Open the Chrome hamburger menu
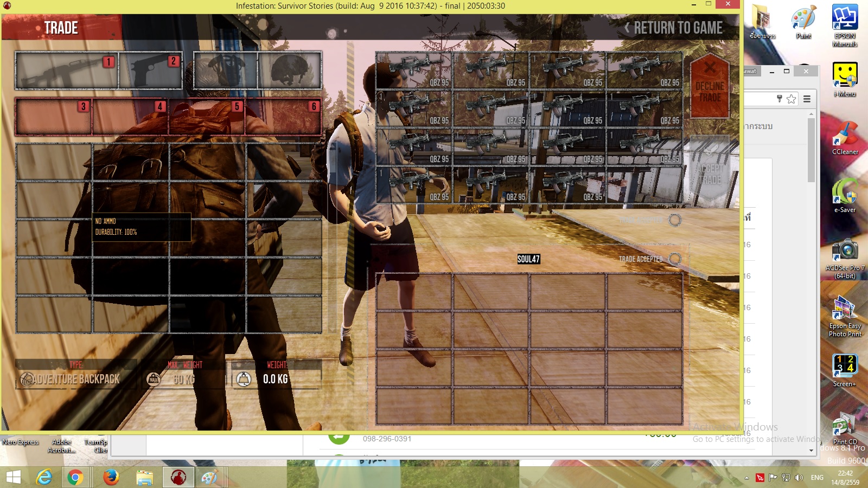868x488 pixels. click(x=807, y=99)
